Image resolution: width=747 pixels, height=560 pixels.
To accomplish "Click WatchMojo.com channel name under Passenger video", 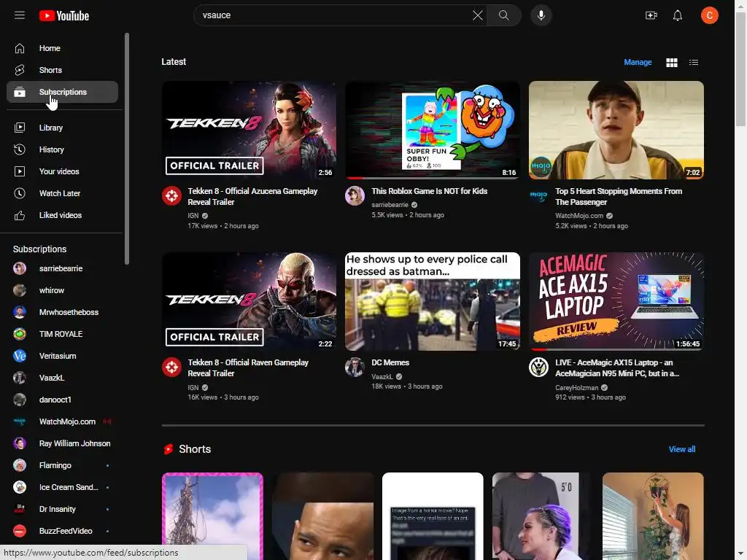I will pos(579,216).
